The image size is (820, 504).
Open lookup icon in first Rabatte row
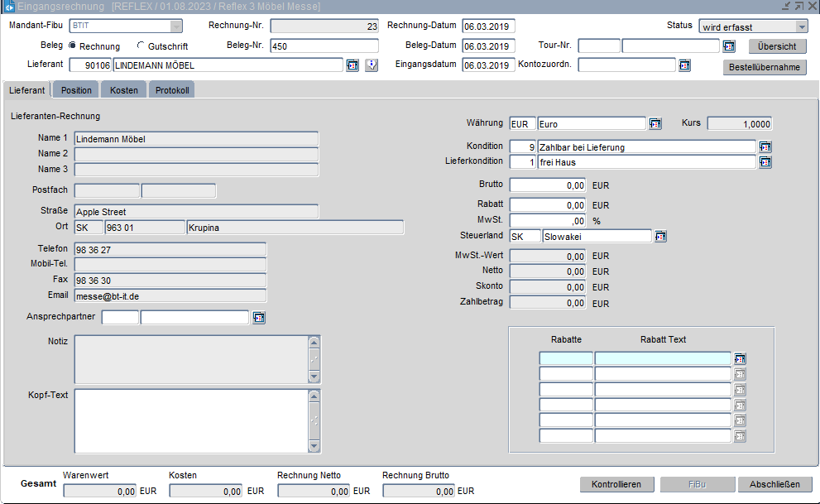coord(740,358)
